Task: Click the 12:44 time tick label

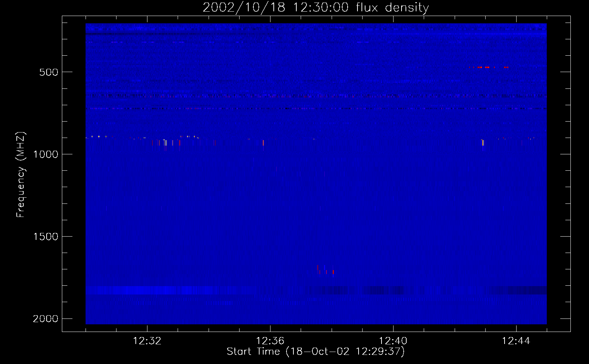Action: pyautogui.click(x=516, y=341)
